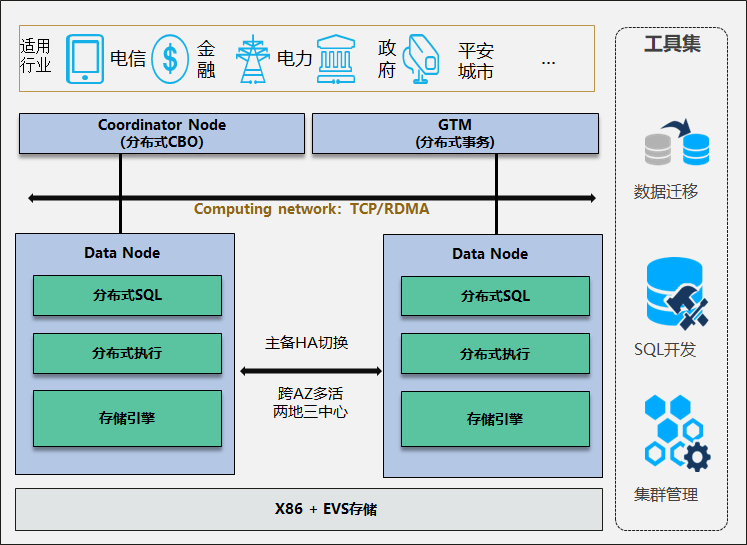747x545 pixels.
Task: Click the 政府 industry label
Action: pyautogui.click(x=387, y=59)
